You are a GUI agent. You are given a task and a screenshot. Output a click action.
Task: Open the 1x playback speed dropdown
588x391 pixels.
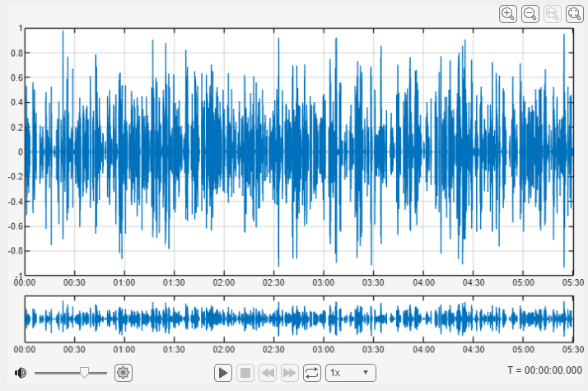coord(351,373)
